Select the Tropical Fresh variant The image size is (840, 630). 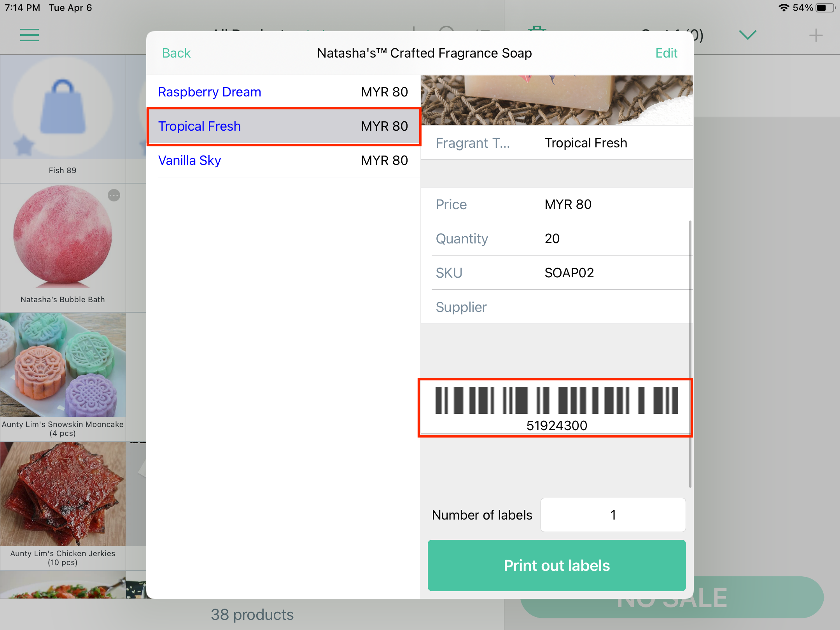(x=283, y=126)
